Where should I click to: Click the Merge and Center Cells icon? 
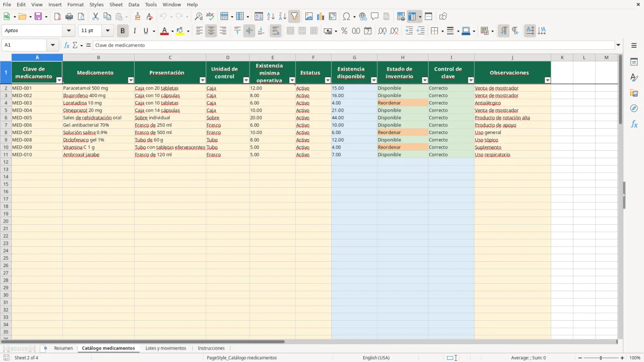click(290, 31)
